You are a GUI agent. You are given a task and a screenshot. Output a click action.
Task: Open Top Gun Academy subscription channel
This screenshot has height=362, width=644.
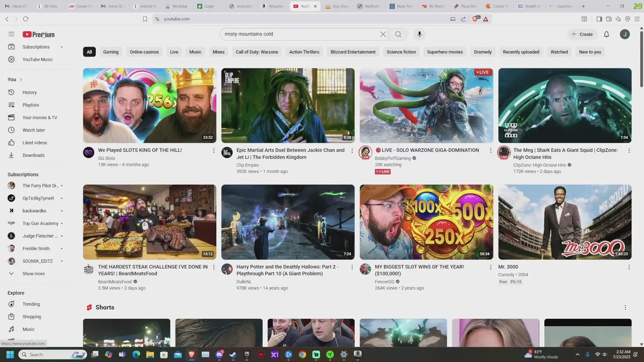pos(35,223)
